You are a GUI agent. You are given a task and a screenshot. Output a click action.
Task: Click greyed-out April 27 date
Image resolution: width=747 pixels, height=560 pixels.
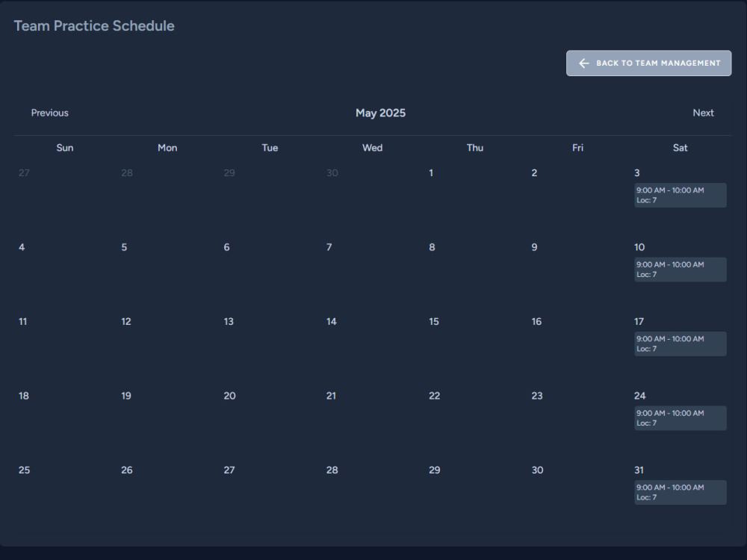tap(24, 173)
